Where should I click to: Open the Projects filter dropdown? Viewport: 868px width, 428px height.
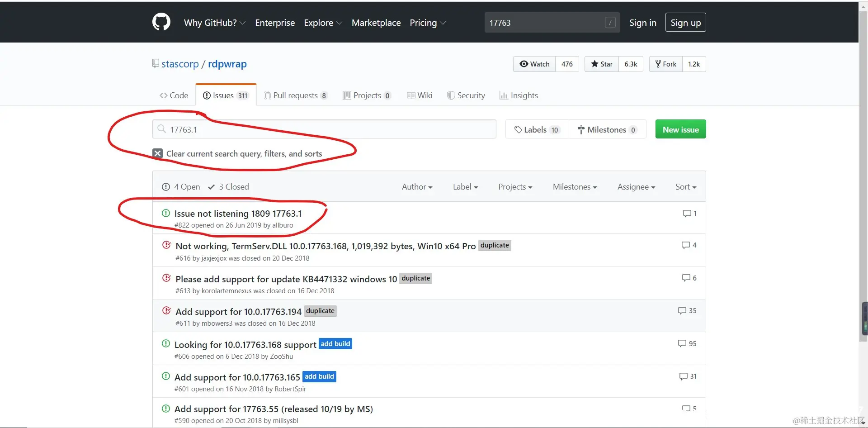515,187
